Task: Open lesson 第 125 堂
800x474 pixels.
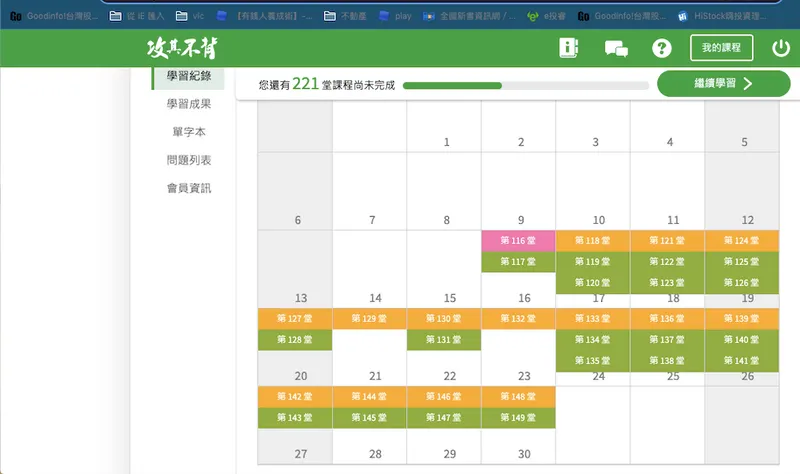Action: (741, 262)
